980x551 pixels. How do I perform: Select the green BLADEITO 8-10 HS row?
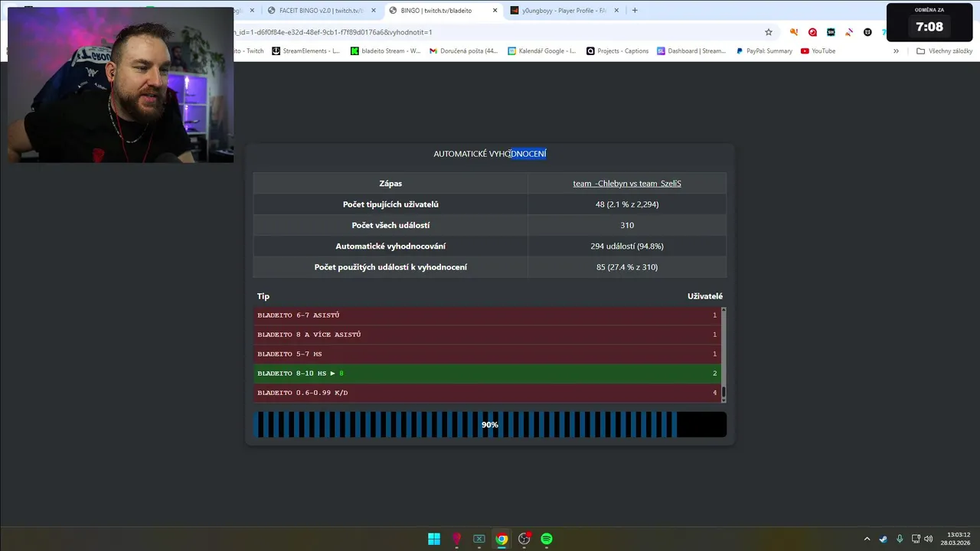click(487, 373)
